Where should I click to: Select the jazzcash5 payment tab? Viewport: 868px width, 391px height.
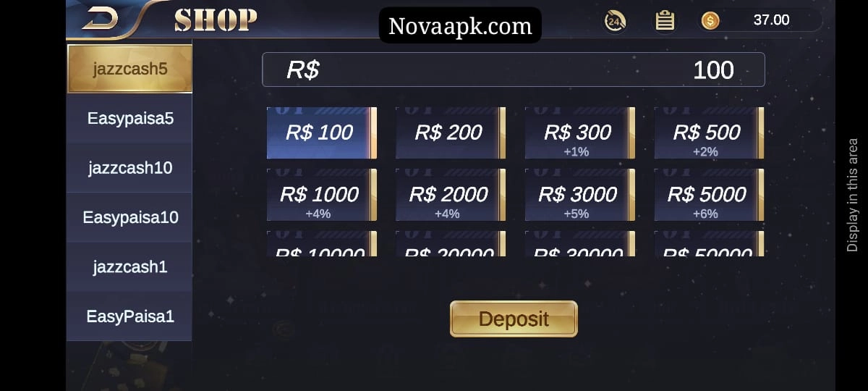(x=129, y=69)
